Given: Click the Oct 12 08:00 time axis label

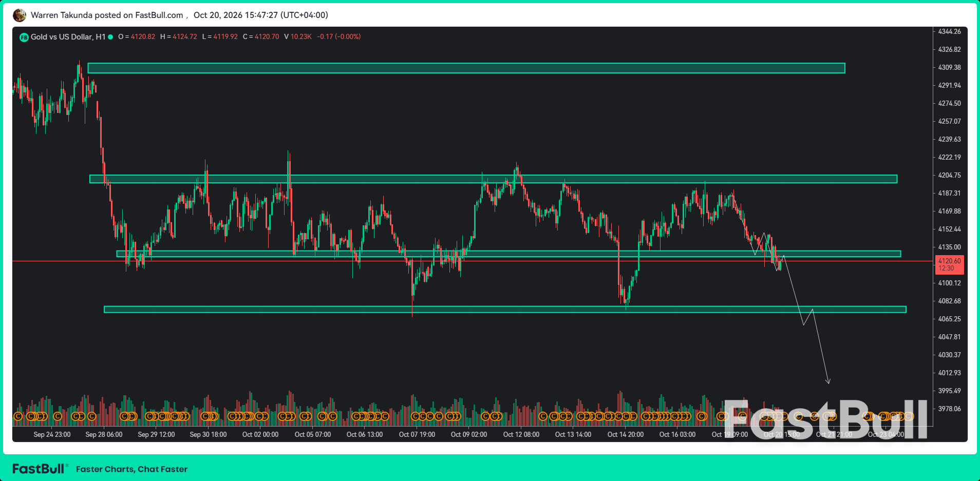Looking at the screenshot, I should (521, 435).
